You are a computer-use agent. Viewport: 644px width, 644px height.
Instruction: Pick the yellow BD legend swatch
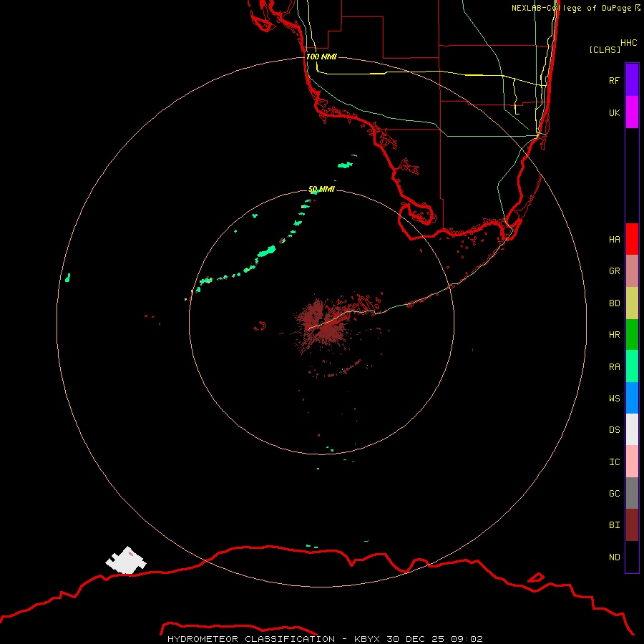click(x=632, y=303)
